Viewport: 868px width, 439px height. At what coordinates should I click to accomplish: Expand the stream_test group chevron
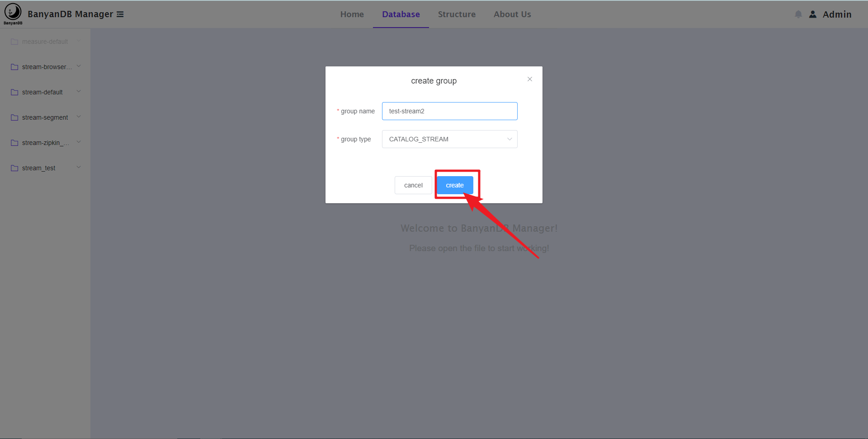[x=79, y=168]
